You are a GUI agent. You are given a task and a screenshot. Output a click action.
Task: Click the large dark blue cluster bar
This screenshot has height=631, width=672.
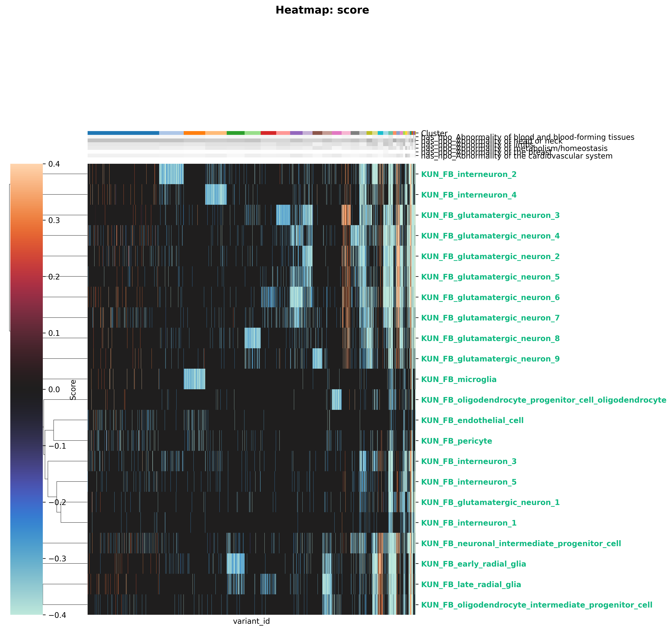pyautogui.click(x=123, y=133)
